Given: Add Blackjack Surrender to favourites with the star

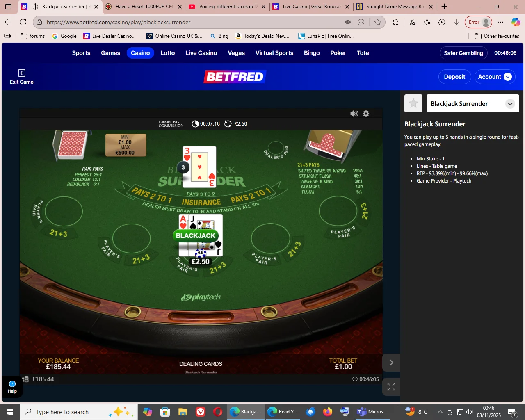Looking at the screenshot, I should point(413,103).
